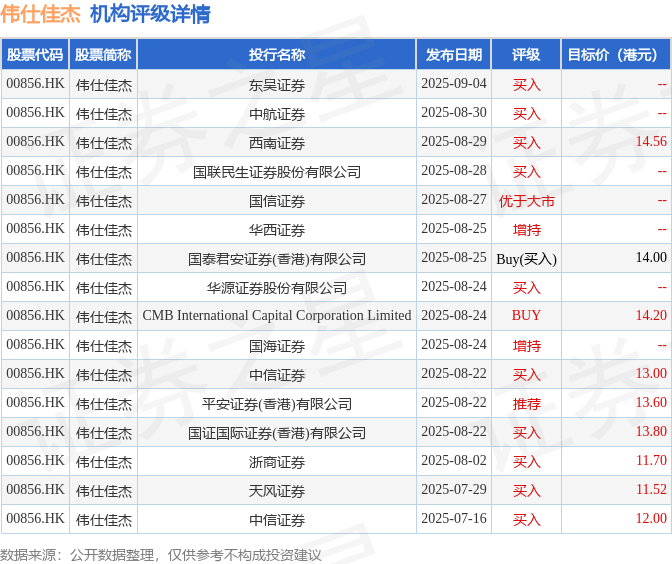Click date 2025-08-02
Viewport: 672px width, 564px height.
coord(454,460)
